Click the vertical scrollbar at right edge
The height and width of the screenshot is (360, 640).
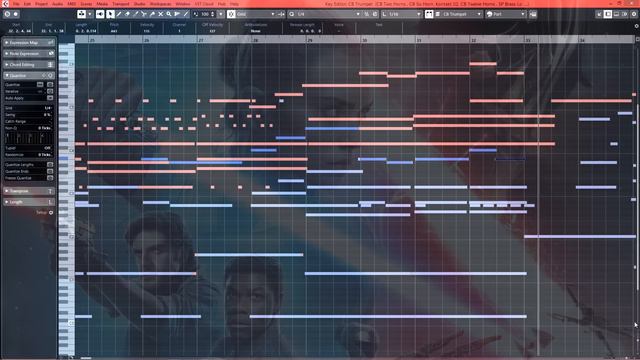[638, 196]
